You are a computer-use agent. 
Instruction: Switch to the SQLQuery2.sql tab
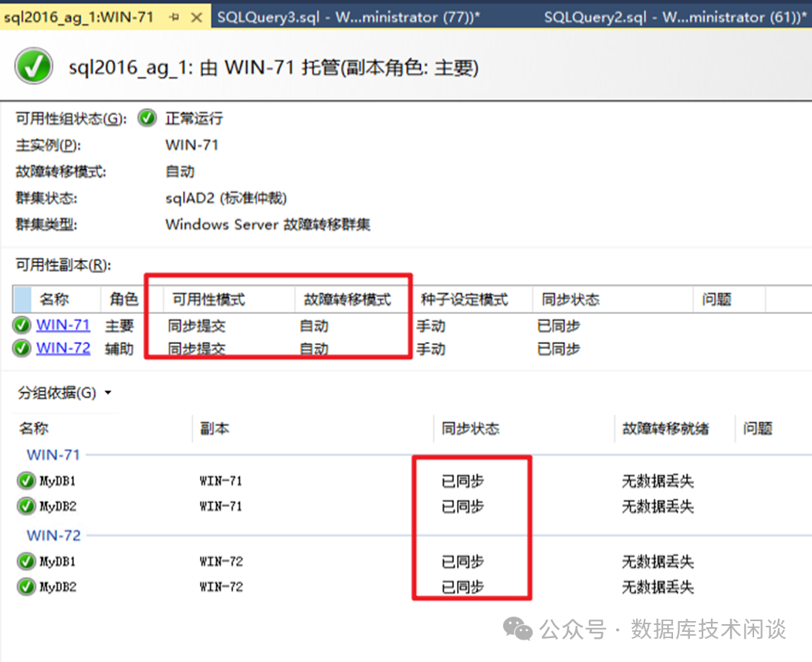(x=675, y=18)
